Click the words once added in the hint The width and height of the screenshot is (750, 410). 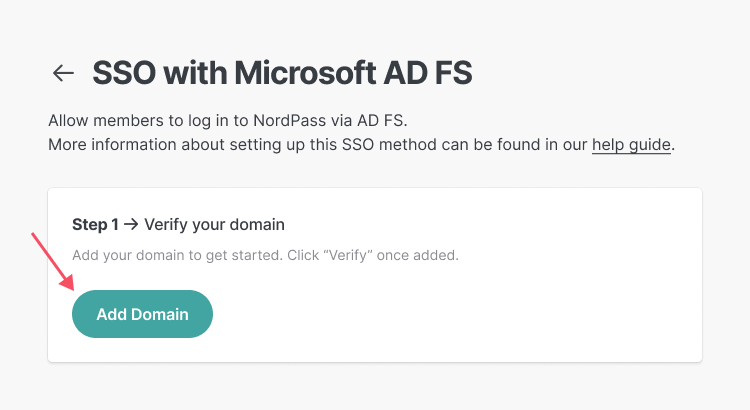[417, 255]
